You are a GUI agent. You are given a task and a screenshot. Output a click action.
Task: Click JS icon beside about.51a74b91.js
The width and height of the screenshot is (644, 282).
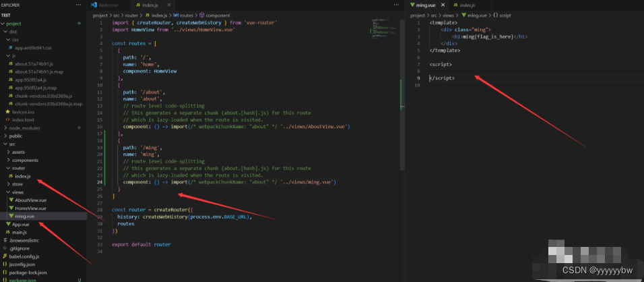(x=11, y=63)
